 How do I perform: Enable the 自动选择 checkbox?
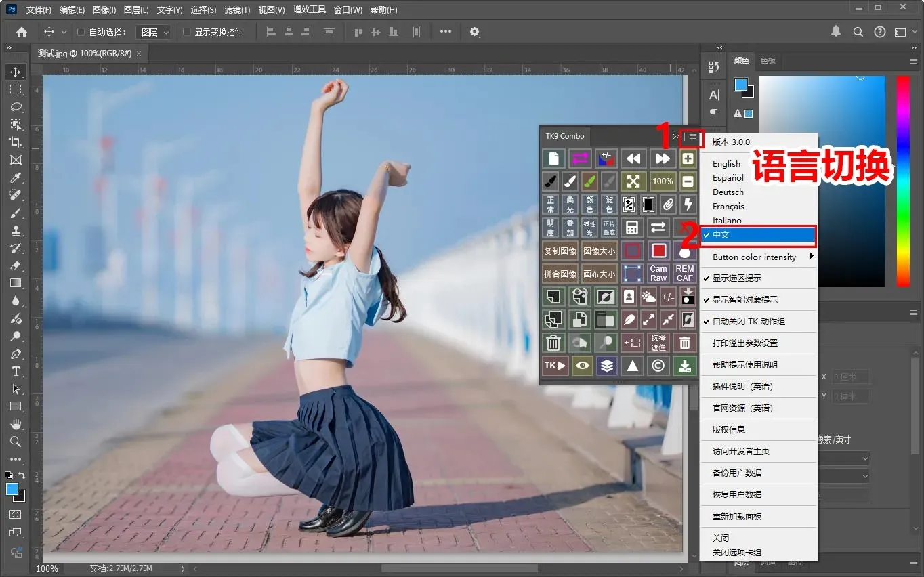[x=81, y=32]
